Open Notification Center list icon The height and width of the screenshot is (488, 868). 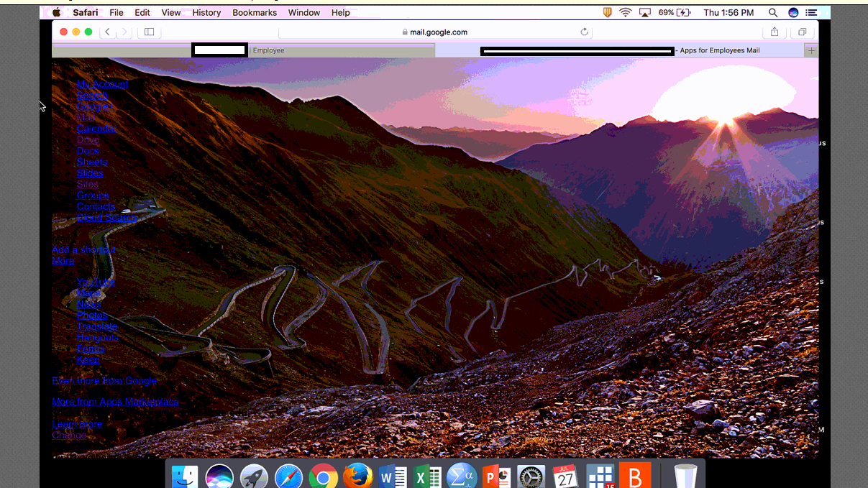pyautogui.click(x=811, y=12)
